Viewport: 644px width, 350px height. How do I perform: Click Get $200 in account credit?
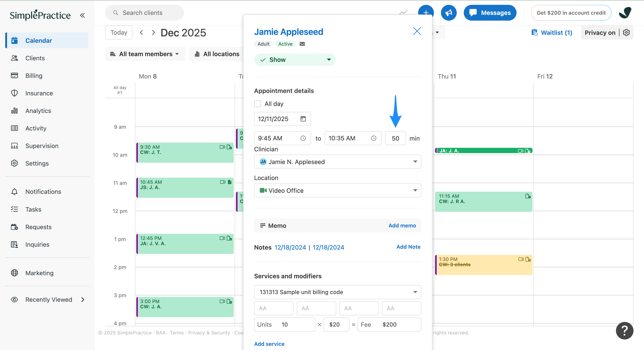571,13
